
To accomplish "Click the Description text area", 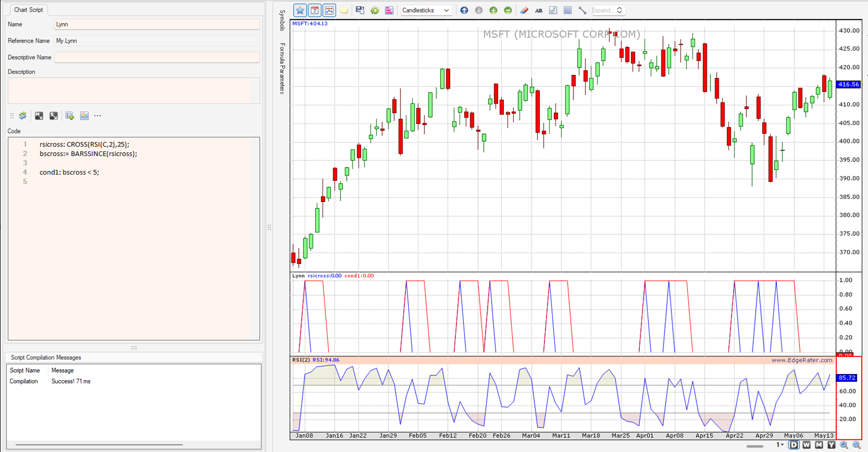I will (x=134, y=90).
